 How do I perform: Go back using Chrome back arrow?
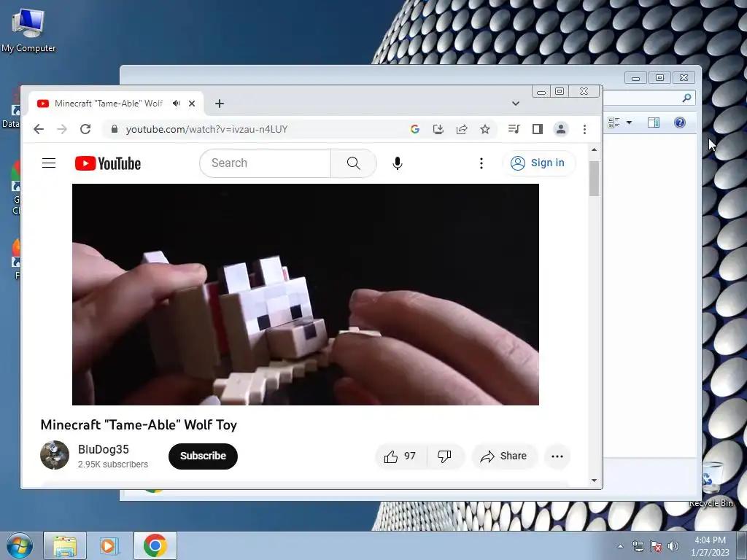[39, 129]
